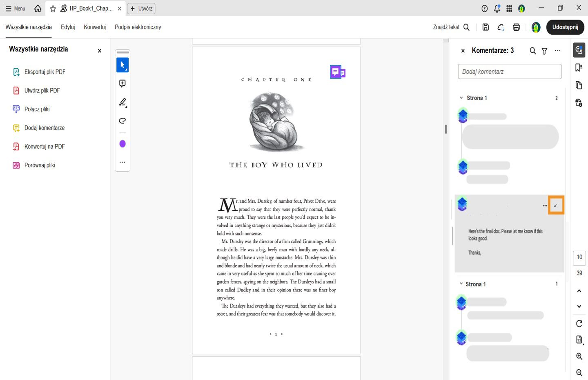Select the highlighter pen tool
The image size is (588, 380).
pos(122,102)
